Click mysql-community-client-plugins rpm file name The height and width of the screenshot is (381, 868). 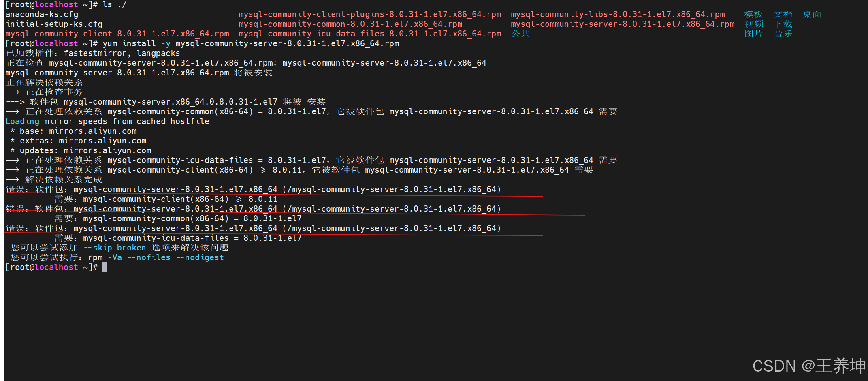tap(370, 15)
